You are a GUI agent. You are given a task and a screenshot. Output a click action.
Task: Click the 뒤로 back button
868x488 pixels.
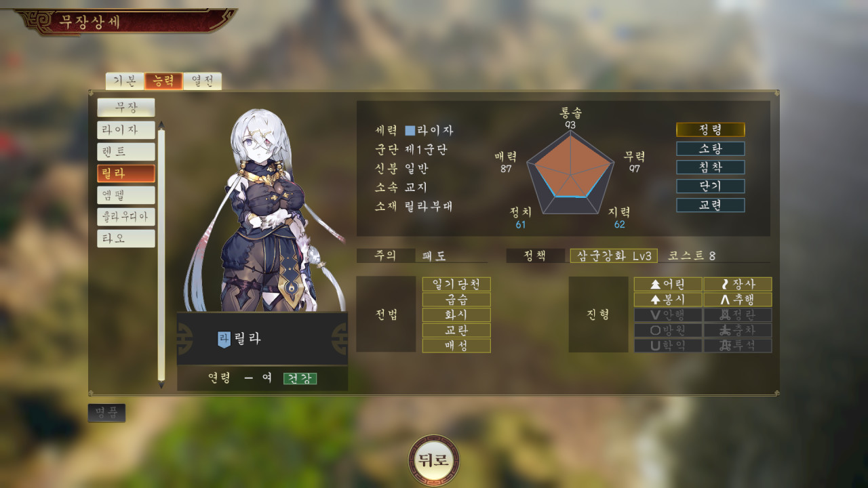pyautogui.click(x=434, y=461)
